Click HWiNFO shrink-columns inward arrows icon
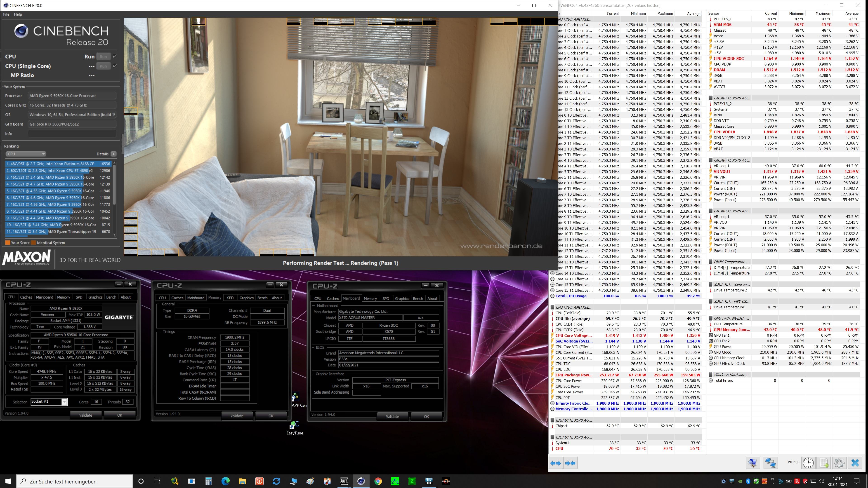Image resolution: width=868 pixels, height=488 pixels. click(x=570, y=463)
